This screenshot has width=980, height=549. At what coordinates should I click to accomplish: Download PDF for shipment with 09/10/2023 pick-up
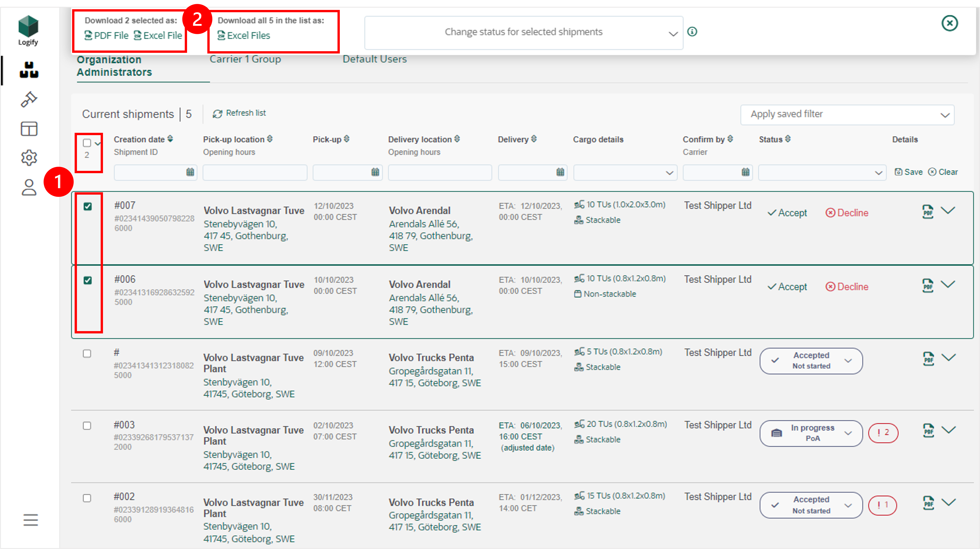pyautogui.click(x=929, y=358)
